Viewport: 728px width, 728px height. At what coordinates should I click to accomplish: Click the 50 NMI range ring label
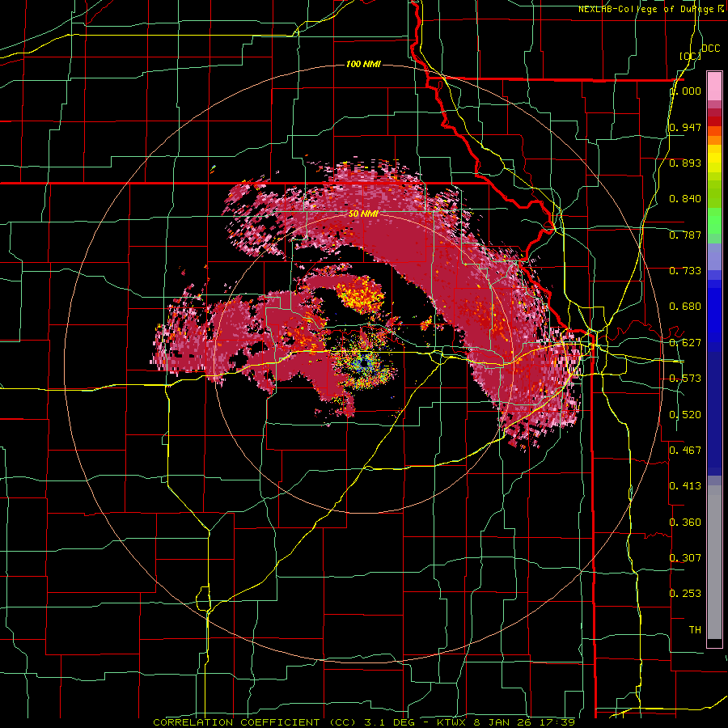point(363,214)
